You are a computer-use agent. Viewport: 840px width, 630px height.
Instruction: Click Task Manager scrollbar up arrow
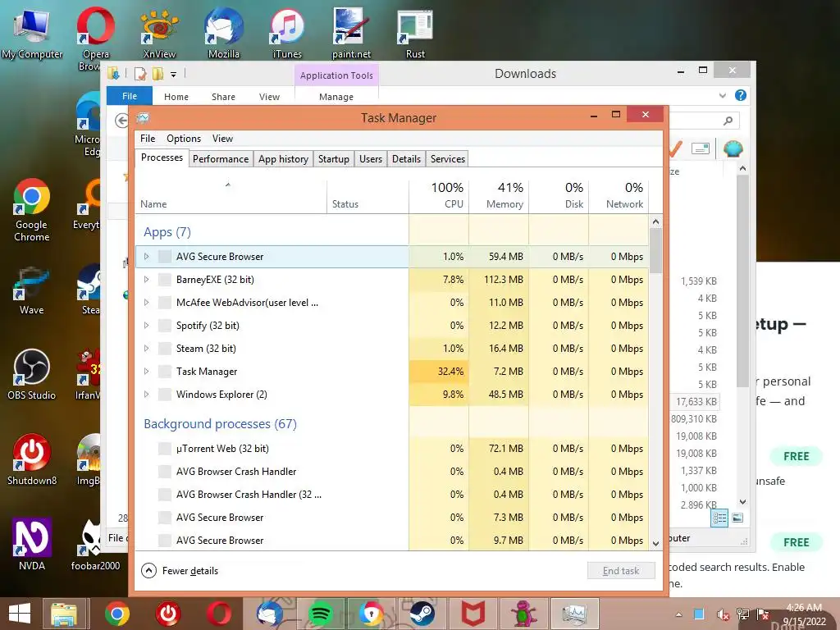(655, 221)
